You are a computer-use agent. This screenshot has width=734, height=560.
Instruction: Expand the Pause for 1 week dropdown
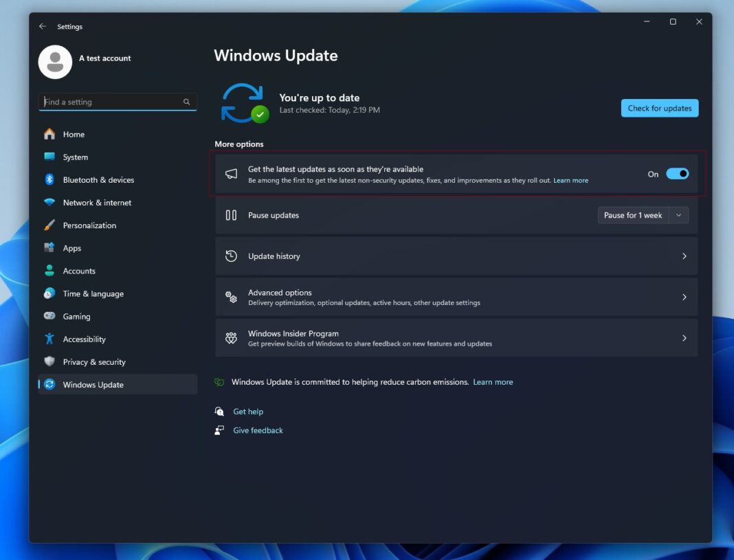[678, 214]
